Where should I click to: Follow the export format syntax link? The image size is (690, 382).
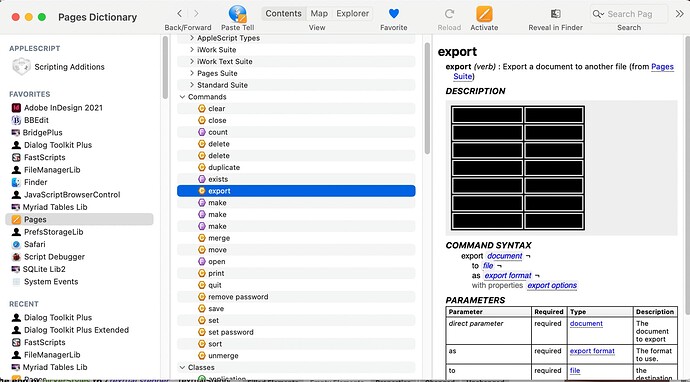508,275
